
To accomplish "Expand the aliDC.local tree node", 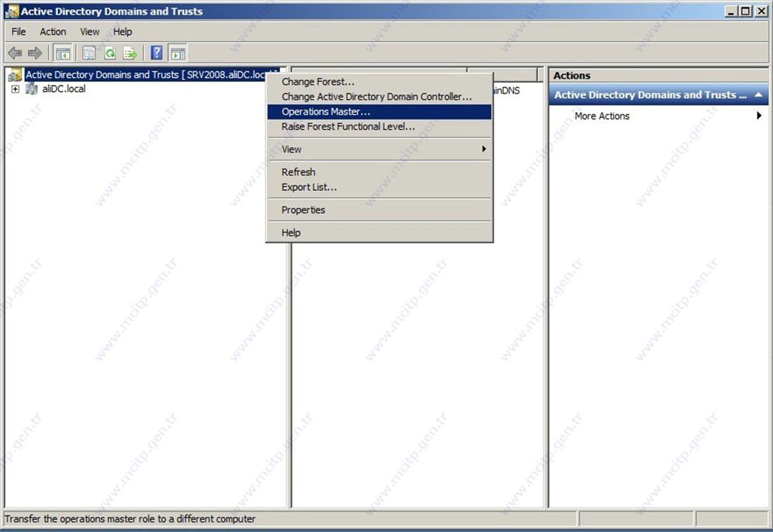I will click(15, 89).
